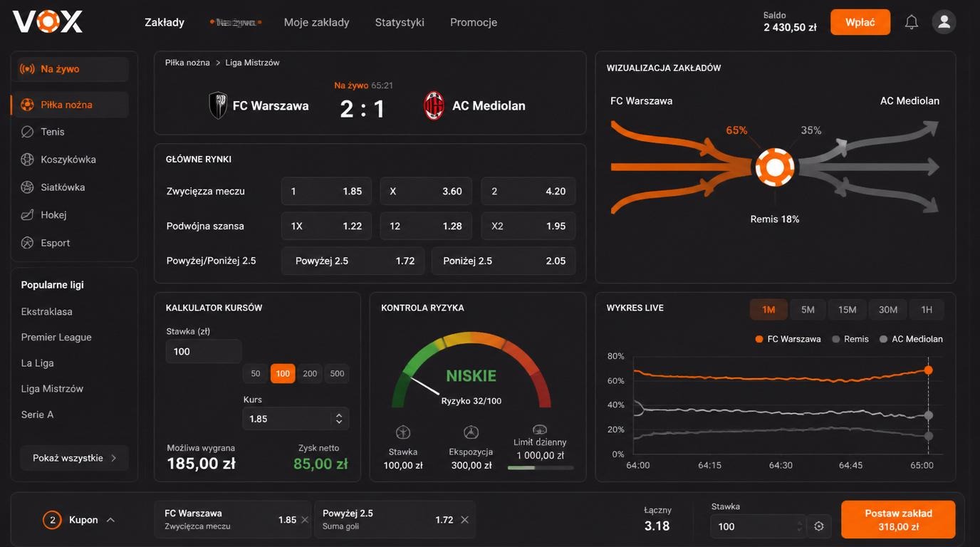Select the 15M chart interval tab

(847, 310)
